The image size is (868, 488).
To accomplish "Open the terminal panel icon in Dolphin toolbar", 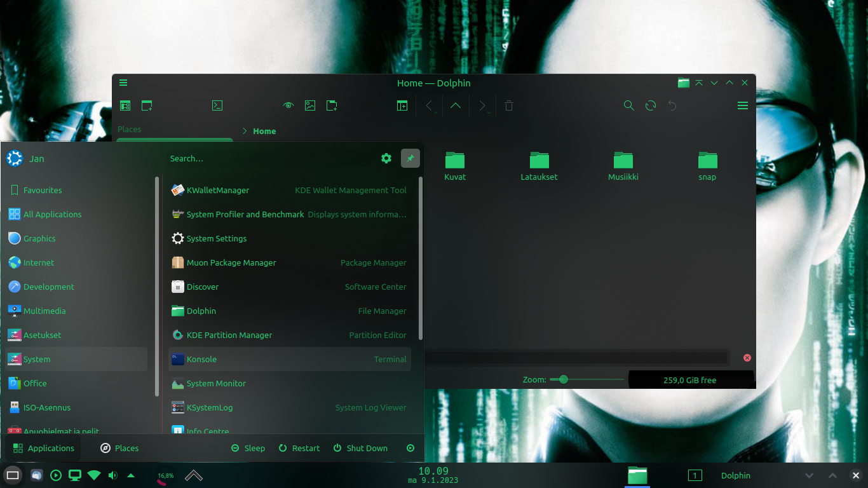I will click(217, 105).
